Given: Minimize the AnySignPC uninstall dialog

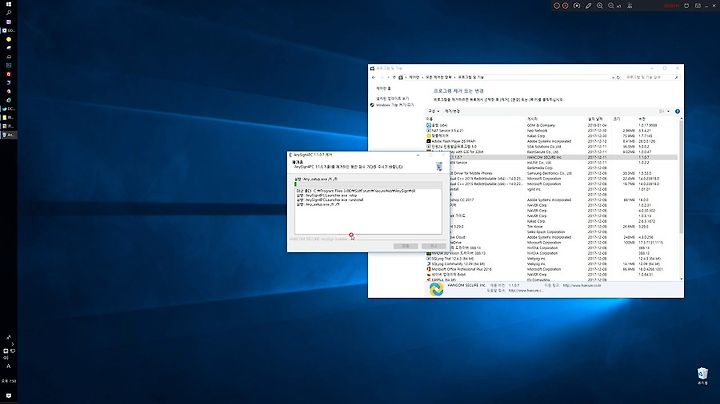Looking at the screenshot, I should point(417,155).
